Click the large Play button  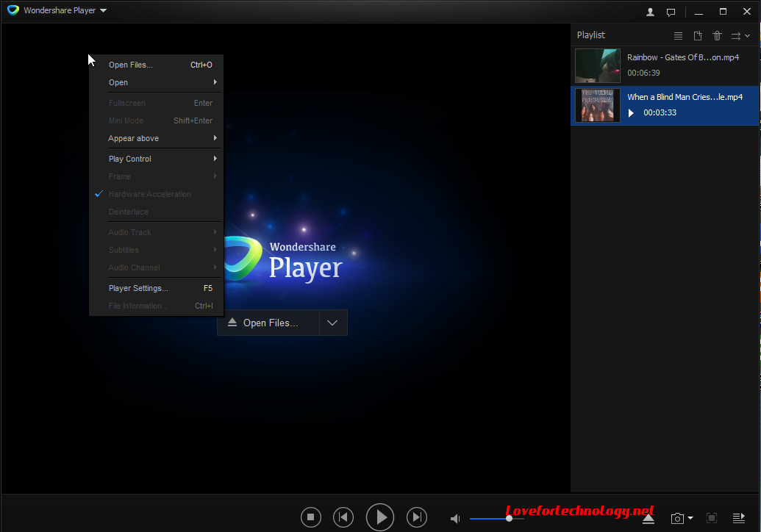coord(380,517)
